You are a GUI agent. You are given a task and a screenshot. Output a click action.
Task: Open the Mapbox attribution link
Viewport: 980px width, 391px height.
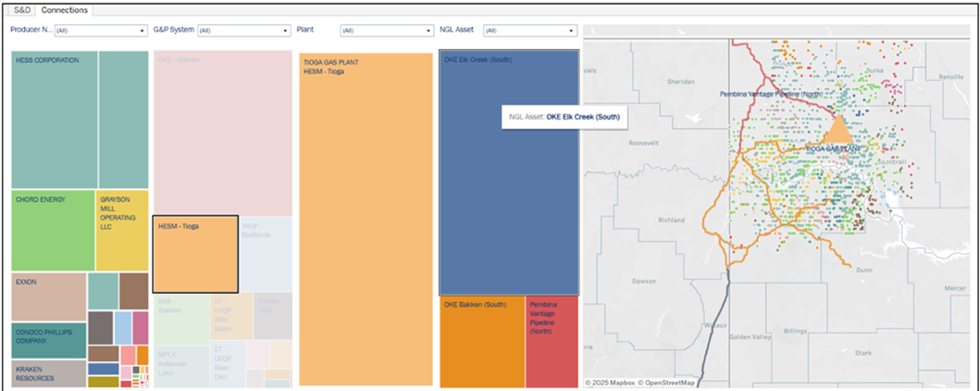click(610, 383)
